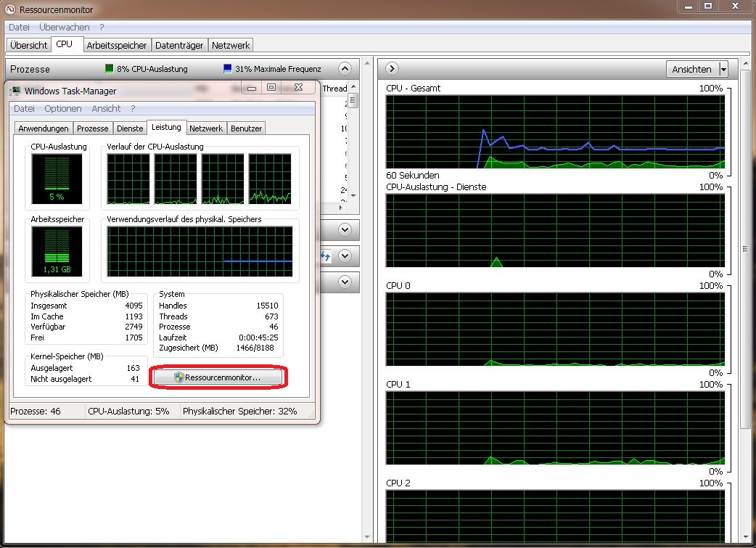756x548 pixels.
Task: Switch to the Datenträger tab
Action: [x=179, y=45]
